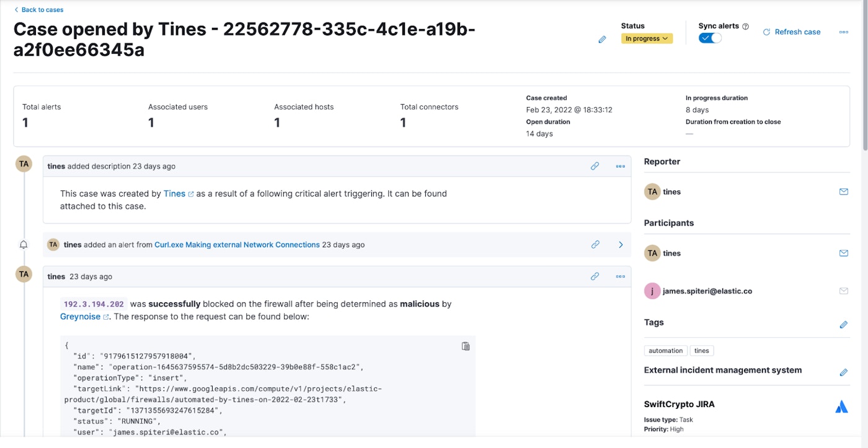The width and height of the screenshot is (868, 448).
Task: Follow the Greynoise external link
Action: (81, 317)
